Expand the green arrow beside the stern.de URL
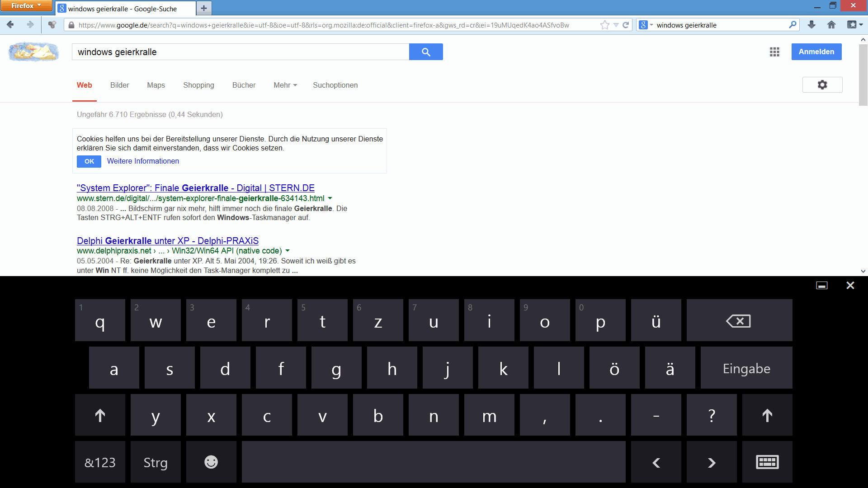The height and width of the screenshot is (488, 868). coord(330,198)
